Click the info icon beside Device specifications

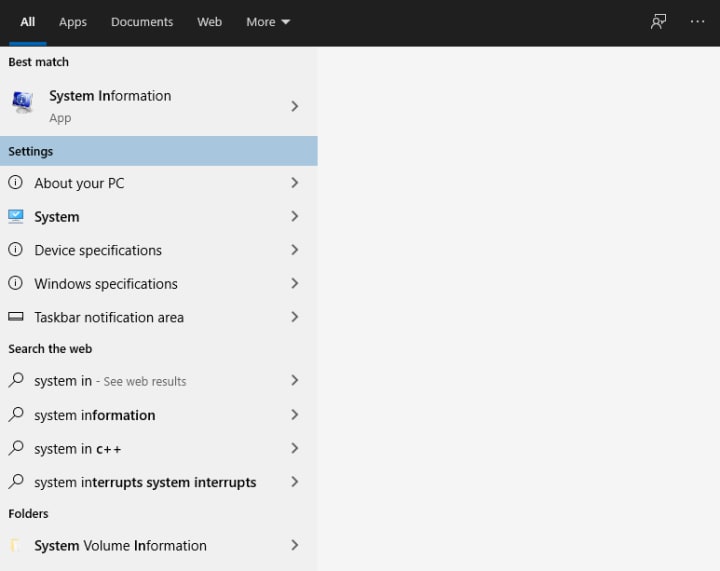pyautogui.click(x=15, y=250)
